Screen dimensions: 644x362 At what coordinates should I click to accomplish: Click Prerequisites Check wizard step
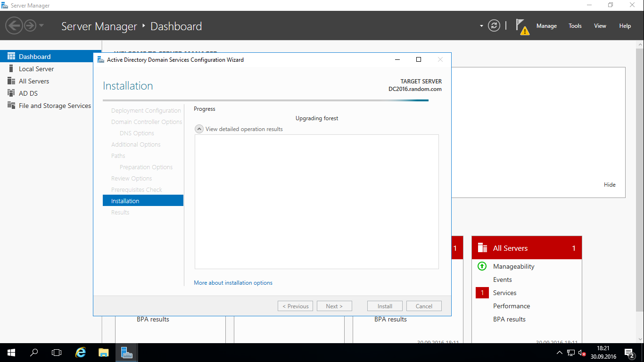(x=137, y=189)
